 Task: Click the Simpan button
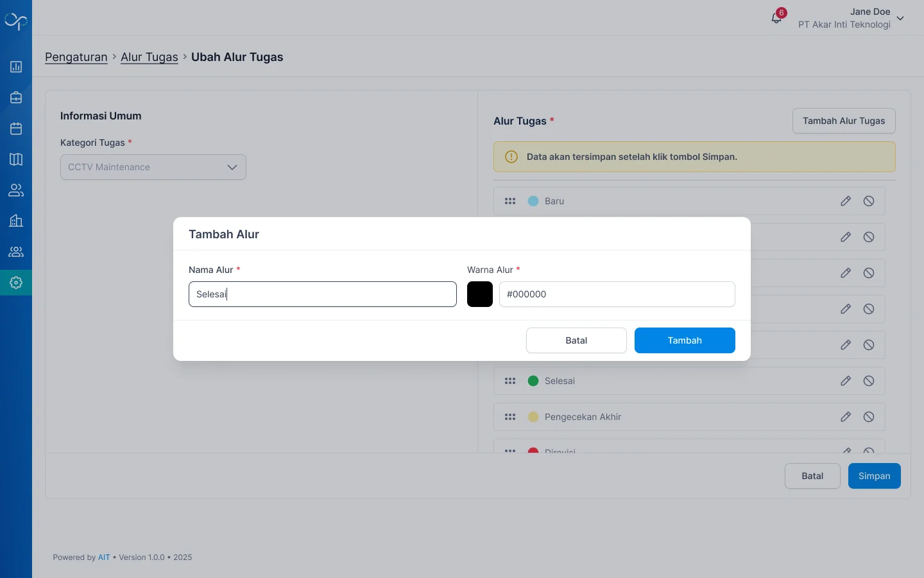[x=875, y=476]
